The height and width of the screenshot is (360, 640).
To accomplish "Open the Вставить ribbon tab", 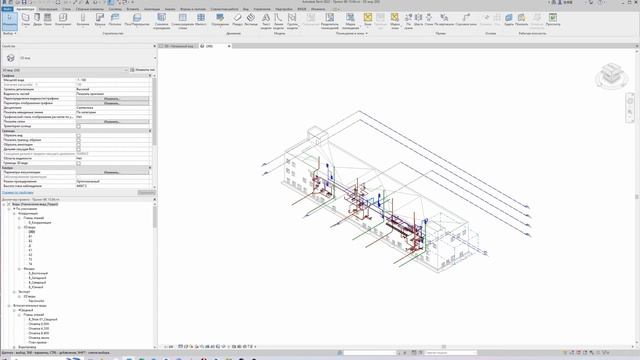I will pos(133,9).
